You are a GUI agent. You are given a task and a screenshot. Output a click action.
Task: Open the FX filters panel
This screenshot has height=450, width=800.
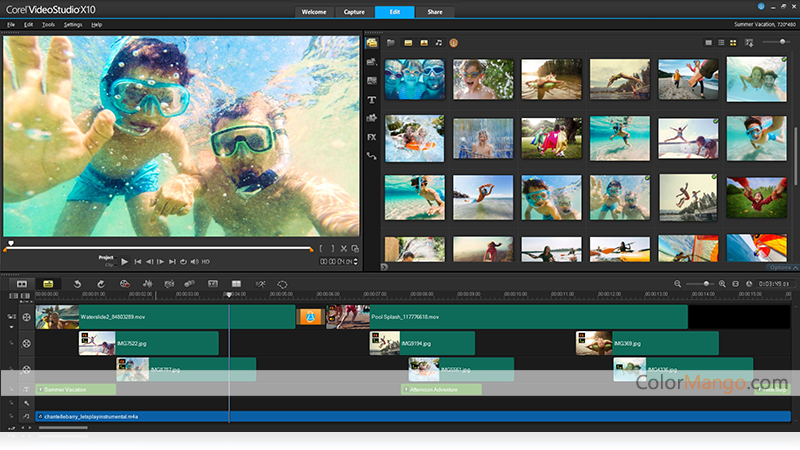[x=372, y=137]
